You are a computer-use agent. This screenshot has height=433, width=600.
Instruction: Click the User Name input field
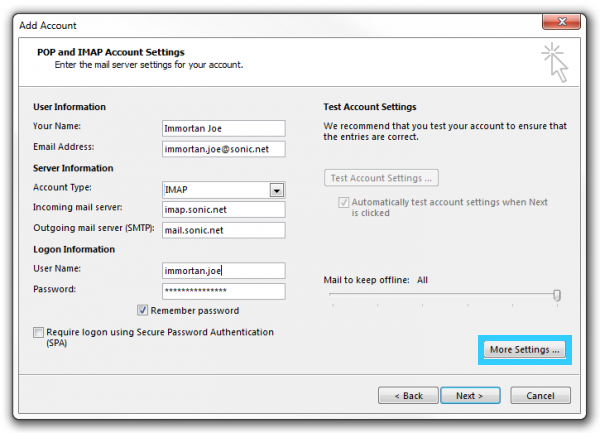pos(223,271)
